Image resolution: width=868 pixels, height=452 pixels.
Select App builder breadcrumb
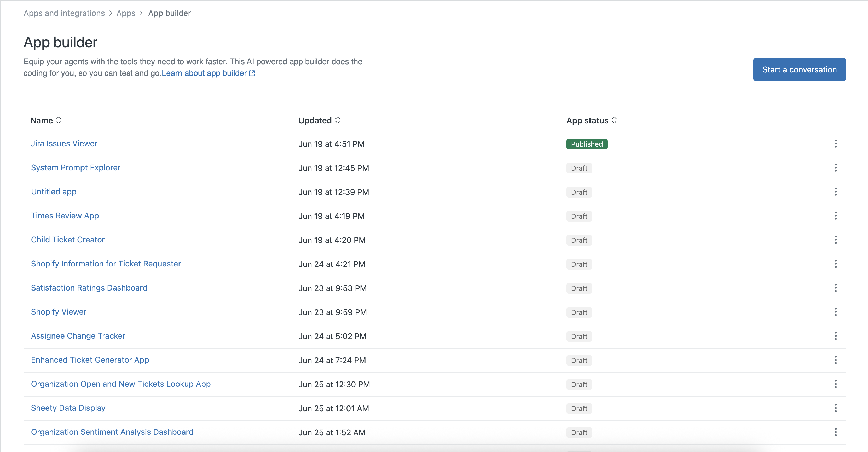pyautogui.click(x=170, y=13)
